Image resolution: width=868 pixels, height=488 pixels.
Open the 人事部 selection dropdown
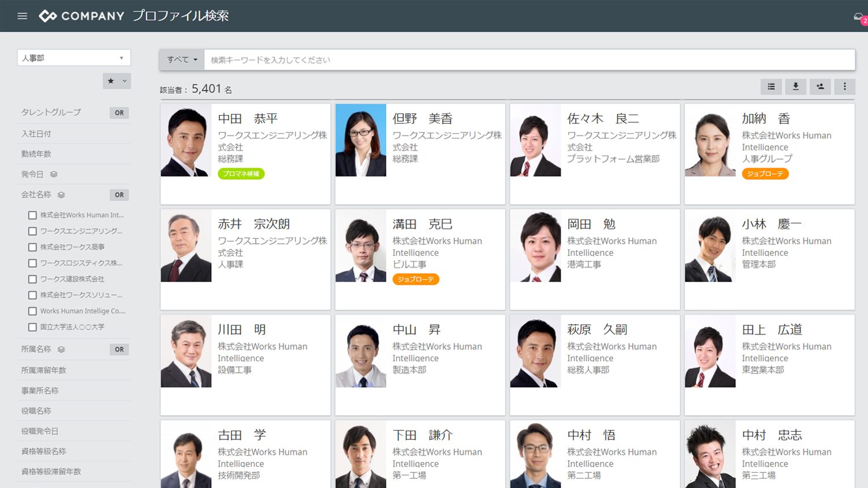73,57
